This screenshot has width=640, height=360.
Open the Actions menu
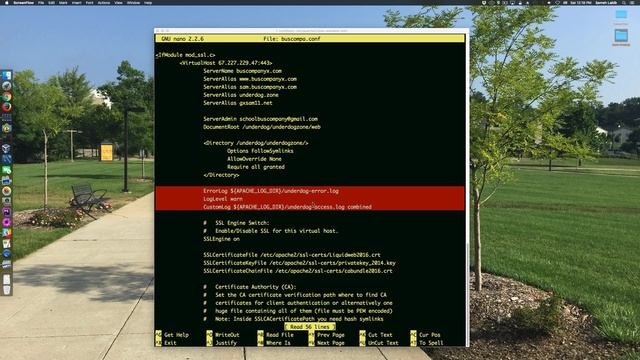click(104, 2)
